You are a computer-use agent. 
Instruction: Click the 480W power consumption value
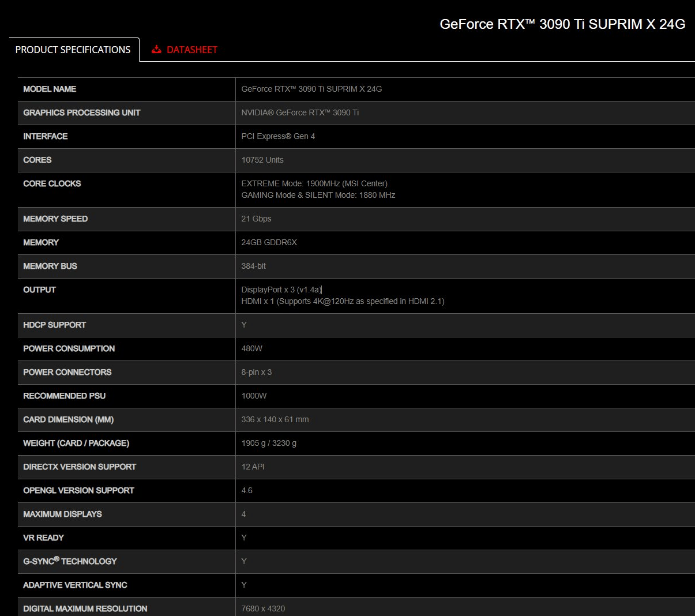click(252, 348)
